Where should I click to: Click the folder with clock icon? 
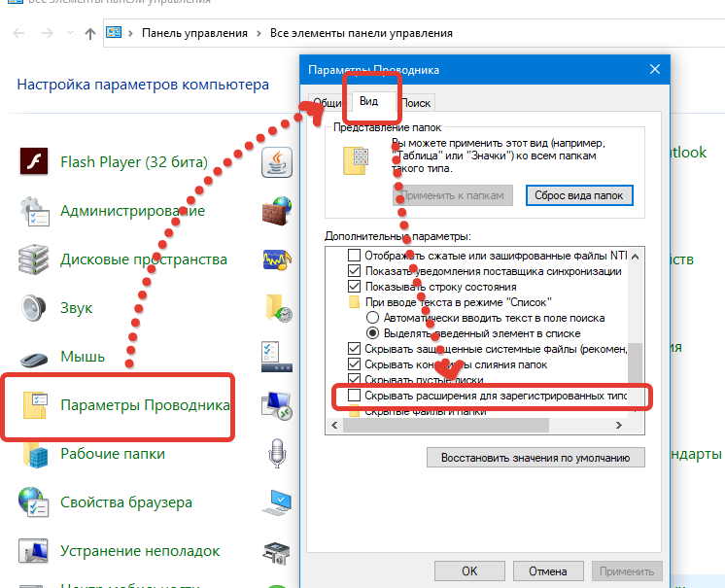pyautogui.click(x=278, y=308)
